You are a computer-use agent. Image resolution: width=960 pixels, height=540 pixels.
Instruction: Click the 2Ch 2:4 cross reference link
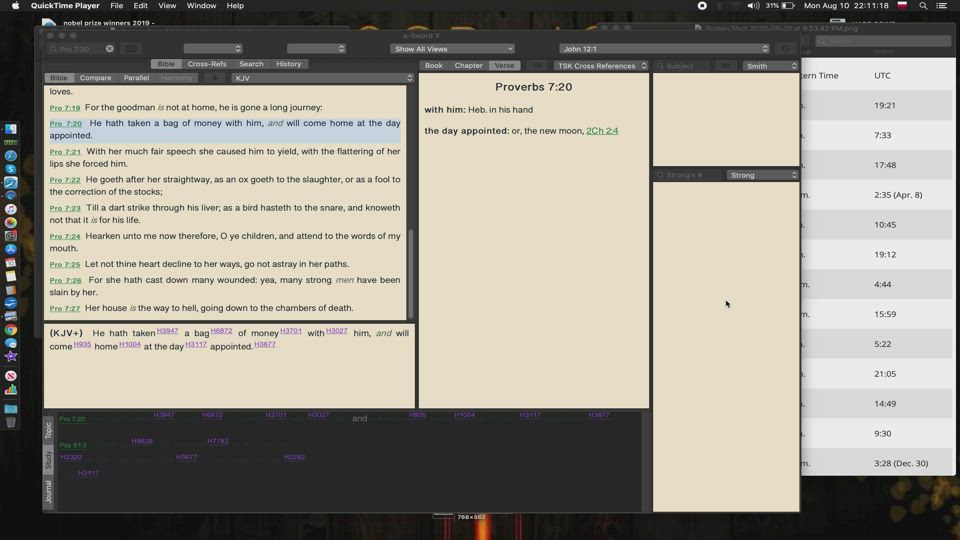click(602, 131)
